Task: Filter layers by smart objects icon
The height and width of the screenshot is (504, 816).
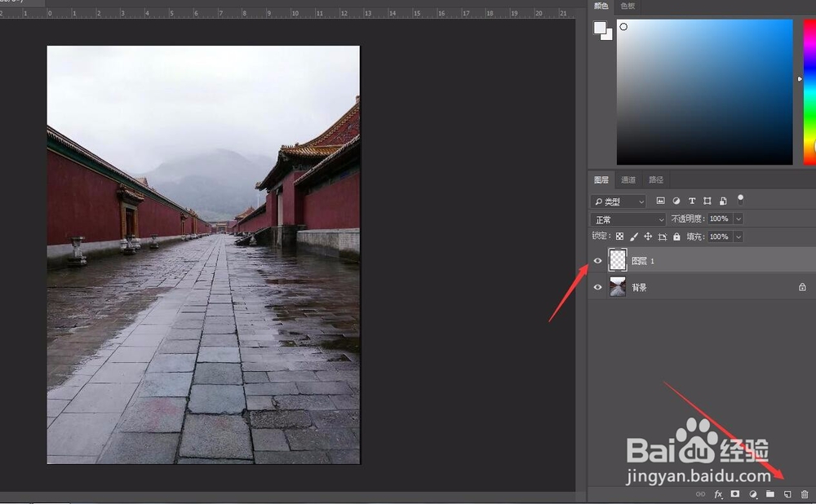Action: [x=723, y=201]
